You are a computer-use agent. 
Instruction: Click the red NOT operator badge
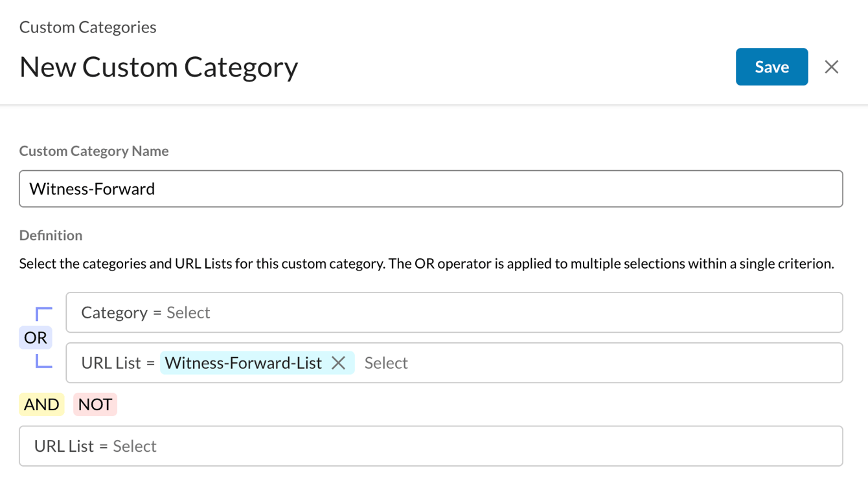95,404
